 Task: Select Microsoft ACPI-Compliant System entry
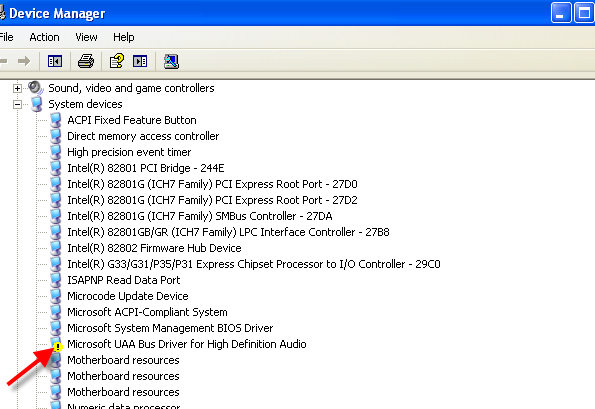coord(147,312)
